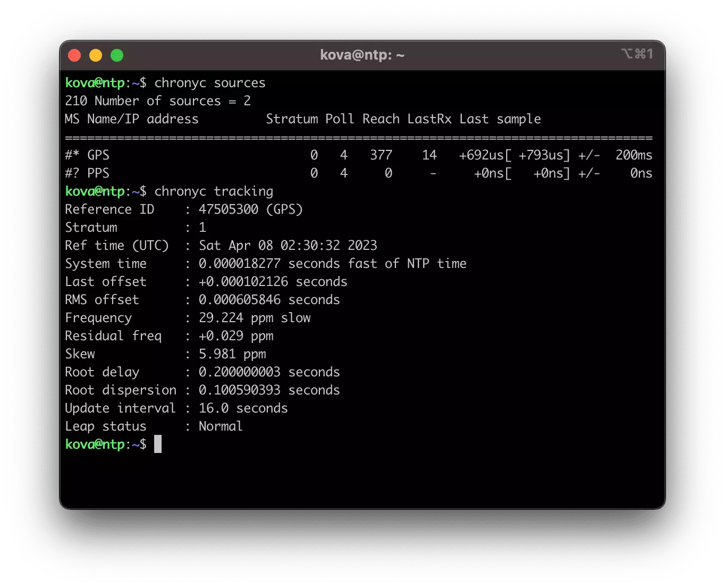Click the kova@ntp: ~ window title
The height and width of the screenshot is (588, 725).
point(362,55)
